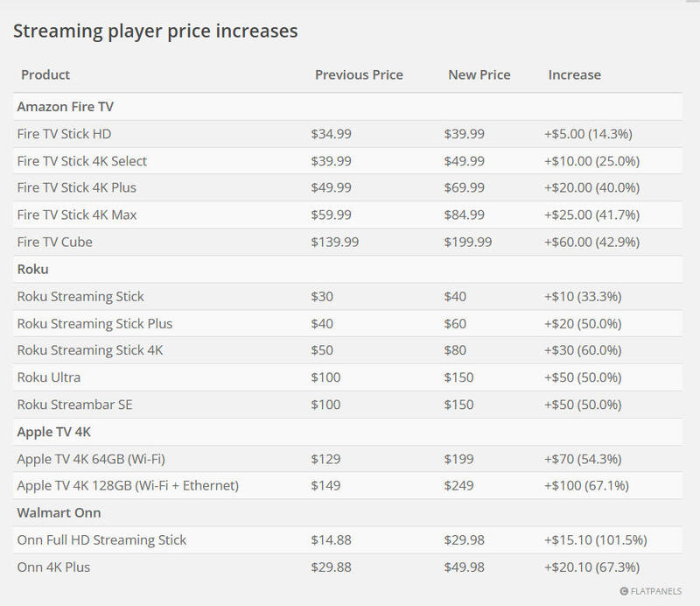Select Roku Streaming Stick Plus product name
The image size is (700, 606).
(x=94, y=323)
